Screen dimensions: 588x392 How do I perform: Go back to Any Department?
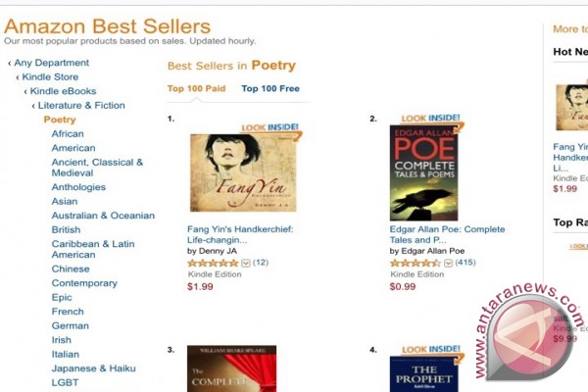(51, 63)
